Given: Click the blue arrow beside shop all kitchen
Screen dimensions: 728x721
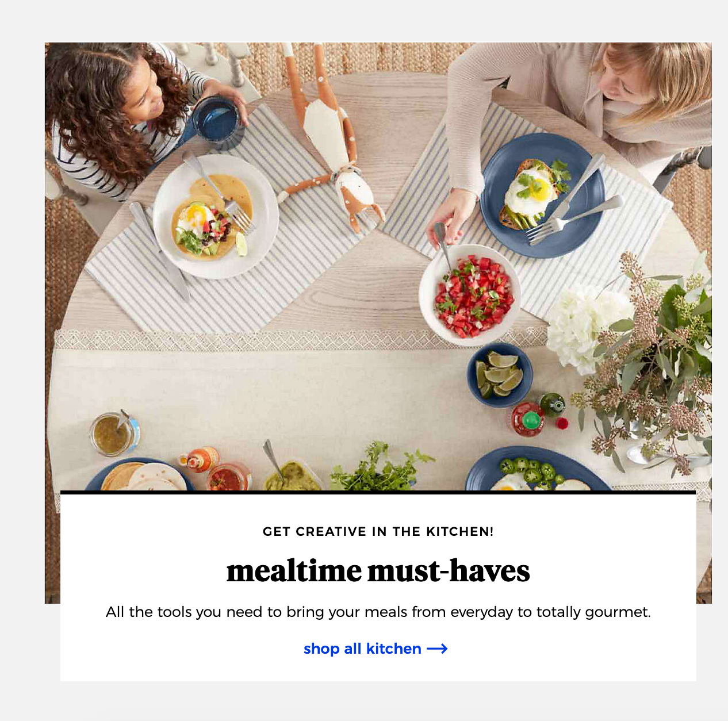Looking at the screenshot, I should point(438,649).
